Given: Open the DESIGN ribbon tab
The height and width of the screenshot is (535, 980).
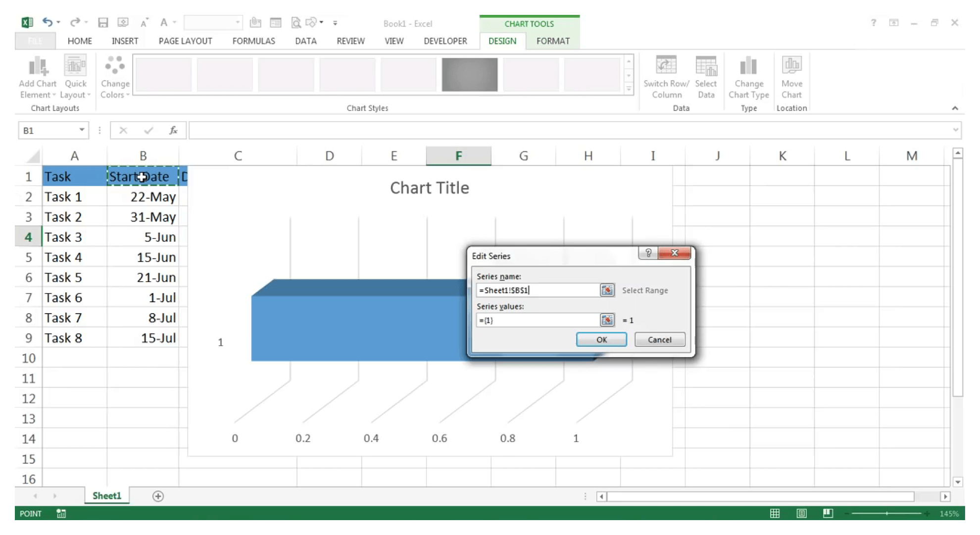Looking at the screenshot, I should pyautogui.click(x=501, y=41).
